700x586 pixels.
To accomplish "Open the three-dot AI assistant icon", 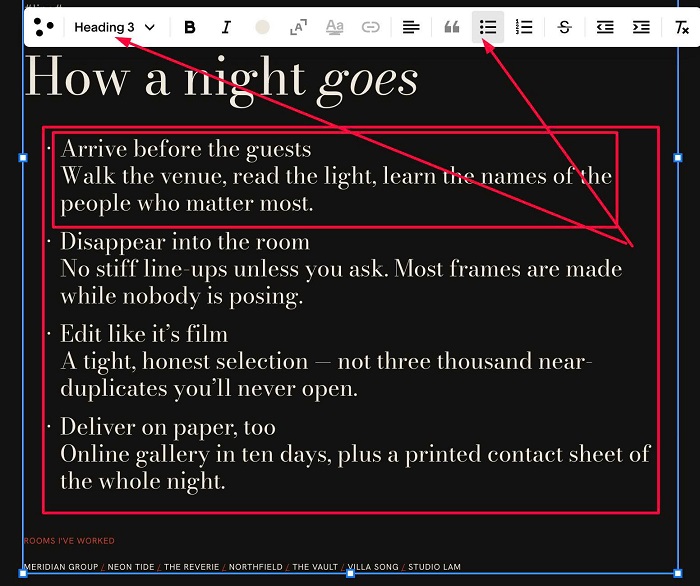I will coord(43,27).
